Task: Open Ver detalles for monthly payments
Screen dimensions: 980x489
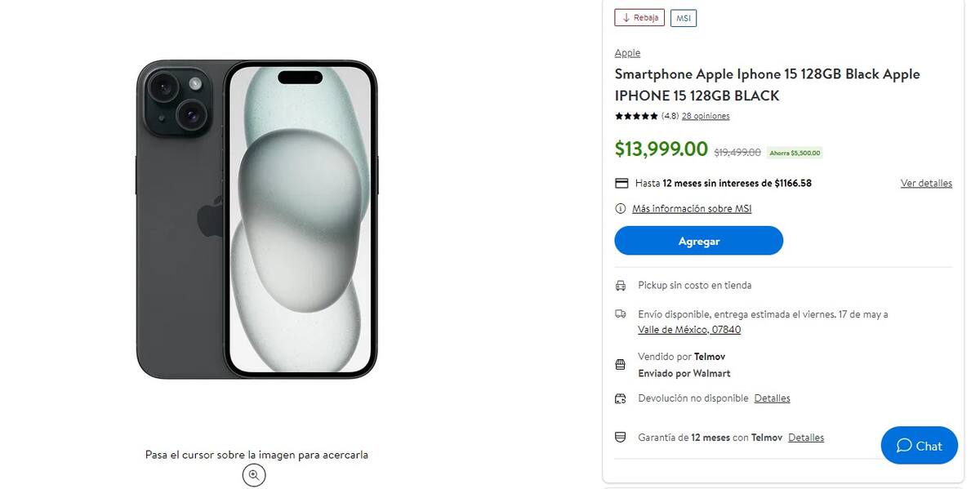Action: (926, 183)
